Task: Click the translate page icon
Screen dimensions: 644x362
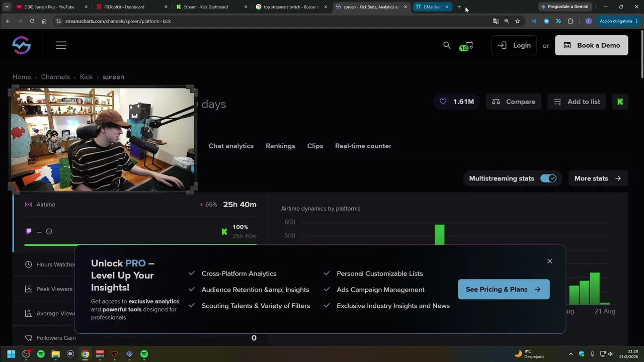Action: (x=496, y=21)
